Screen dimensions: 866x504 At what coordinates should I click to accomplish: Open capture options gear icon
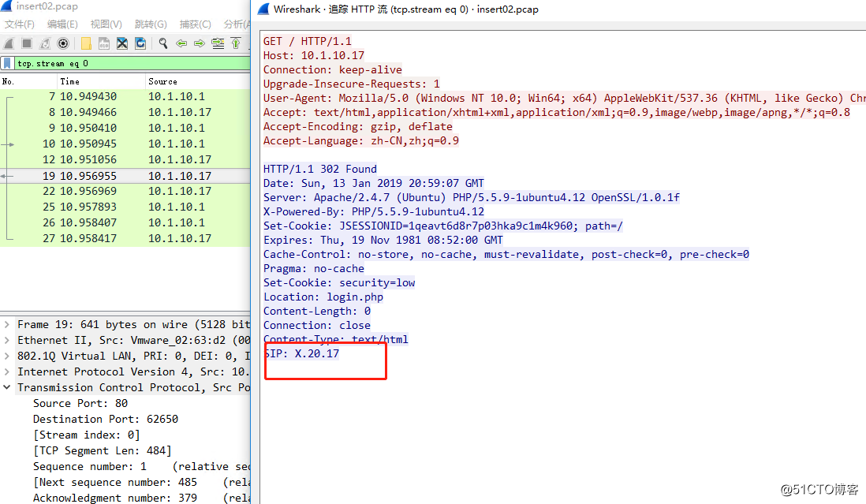click(x=63, y=43)
